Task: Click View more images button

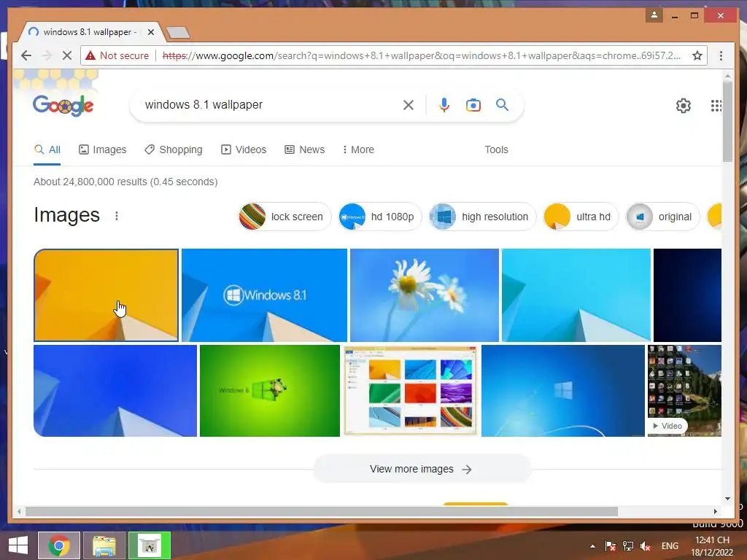Action: tap(422, 469)
